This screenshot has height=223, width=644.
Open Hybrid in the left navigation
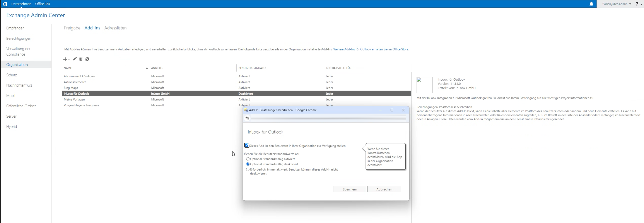[12, 127]
